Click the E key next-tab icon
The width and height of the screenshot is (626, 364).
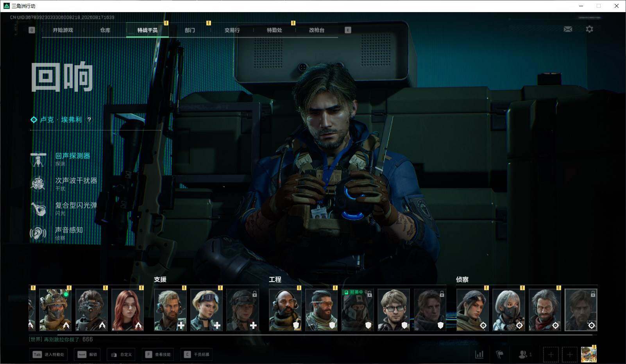[348, 30]
